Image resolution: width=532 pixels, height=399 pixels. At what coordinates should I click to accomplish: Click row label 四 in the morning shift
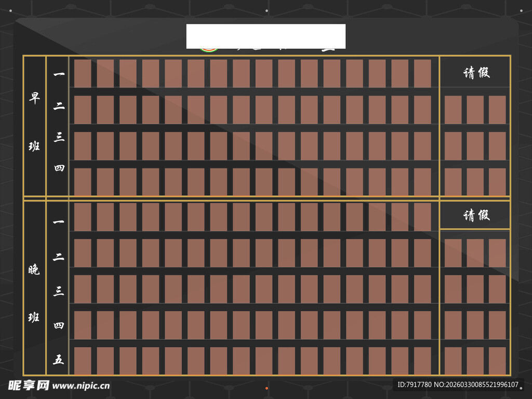(59, 168)
